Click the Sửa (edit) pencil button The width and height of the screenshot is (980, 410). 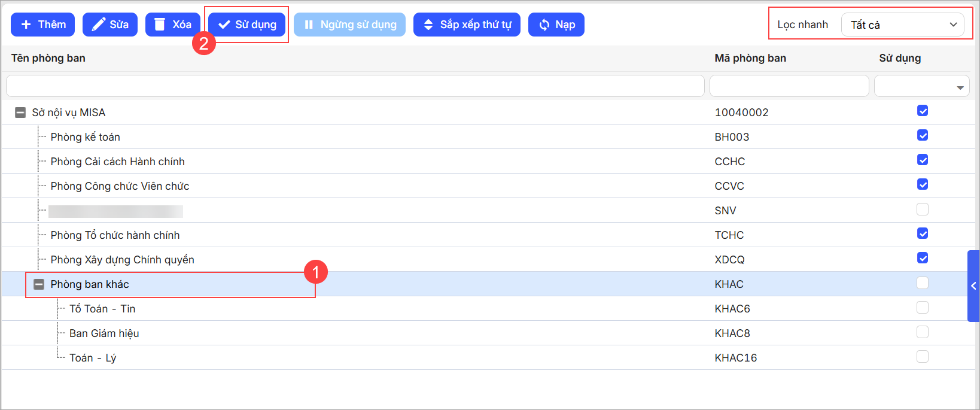[x=110, y=25]
